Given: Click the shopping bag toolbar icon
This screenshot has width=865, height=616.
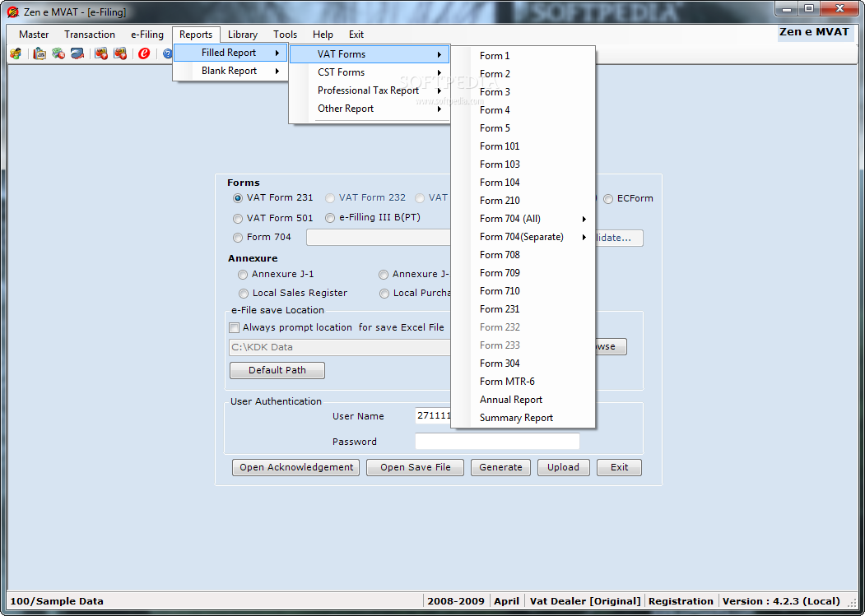Looking at the screenshot, I should (x=40, y=53).
